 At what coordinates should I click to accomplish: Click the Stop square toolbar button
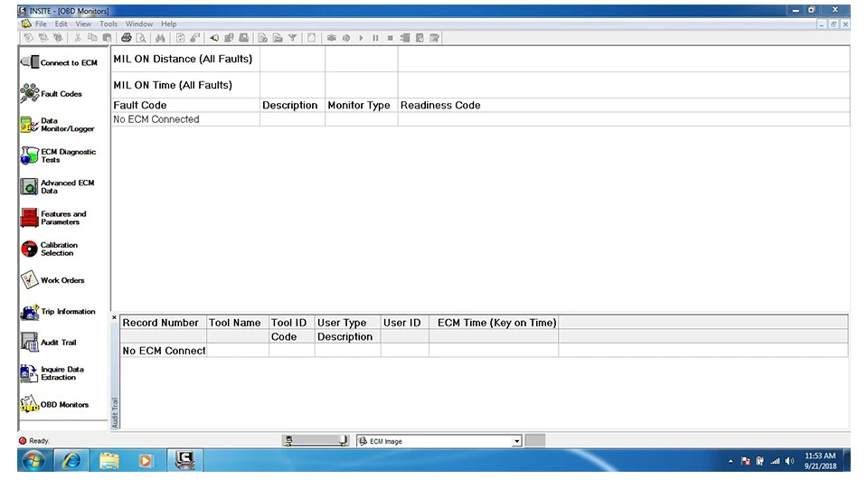pyautogui.click(x=391, y=38)
